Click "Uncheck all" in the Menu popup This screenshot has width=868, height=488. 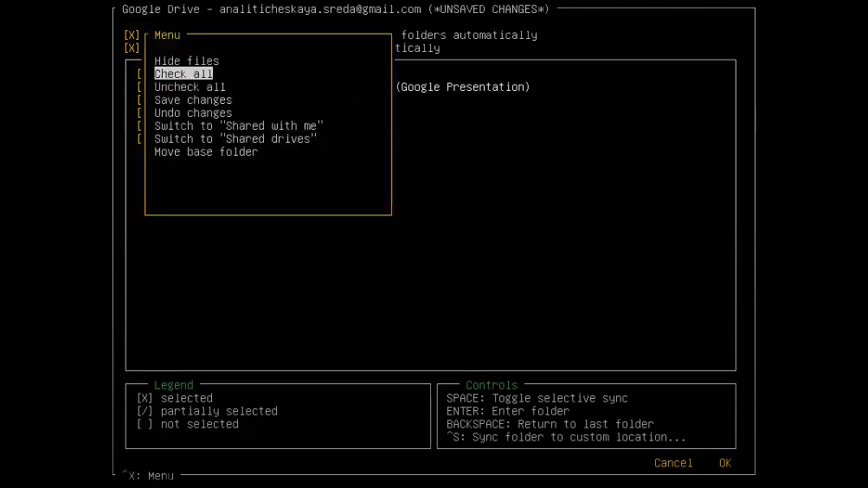pyautogui.click(x=190, y=87)
